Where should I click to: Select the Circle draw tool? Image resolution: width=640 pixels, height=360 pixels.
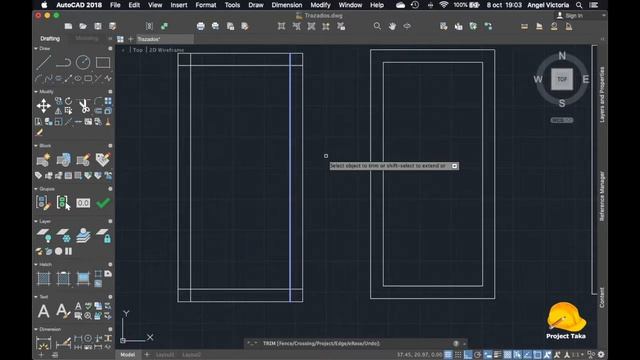(x=83, y=62)
